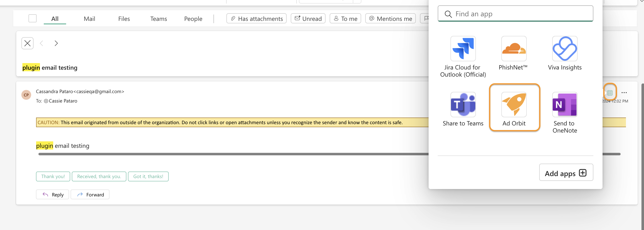The height and width of the screenshot is (230, 644).
Task: Click the Find an app search field
Action: (516, 14)
